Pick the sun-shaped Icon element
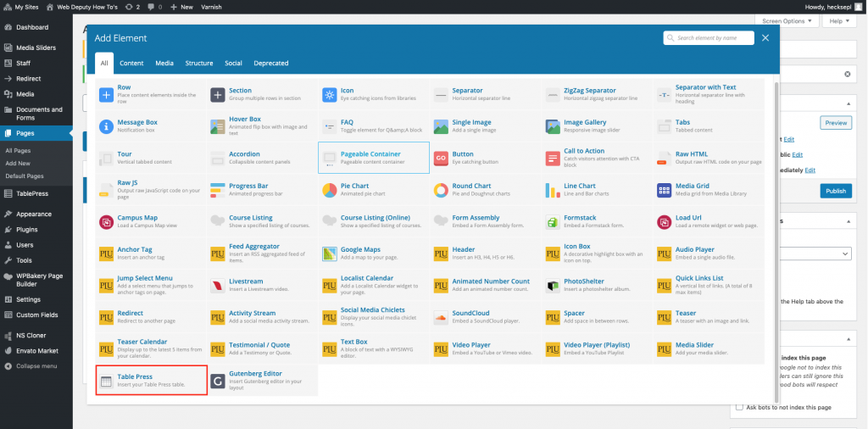The height and width of the screenshot is (429, 868). click(x=330, y=95)
